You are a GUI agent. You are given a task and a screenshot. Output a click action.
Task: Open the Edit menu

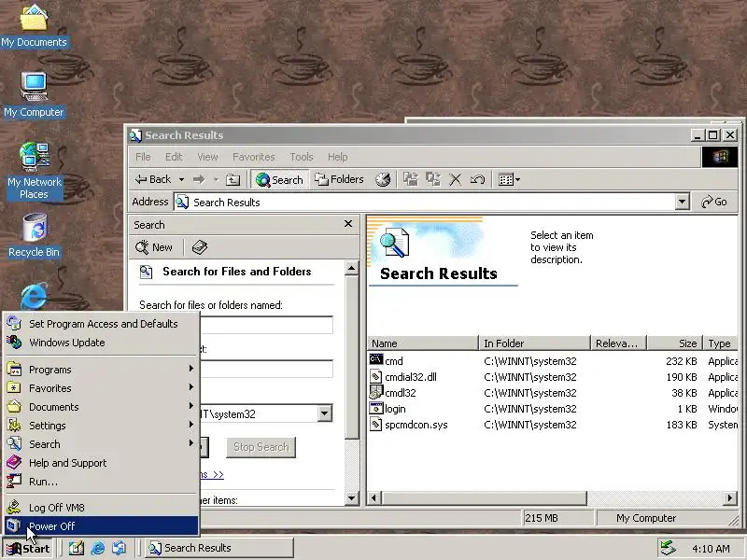(x=174, y=157)
